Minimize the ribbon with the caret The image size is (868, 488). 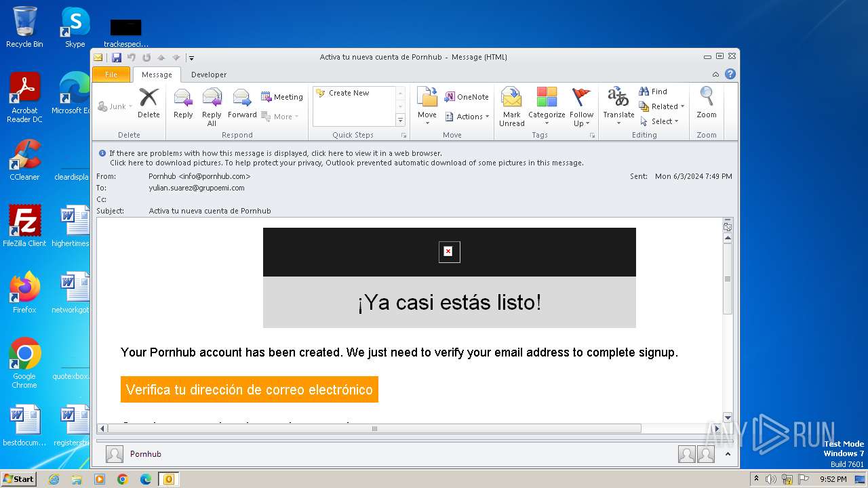click(715, 75)
